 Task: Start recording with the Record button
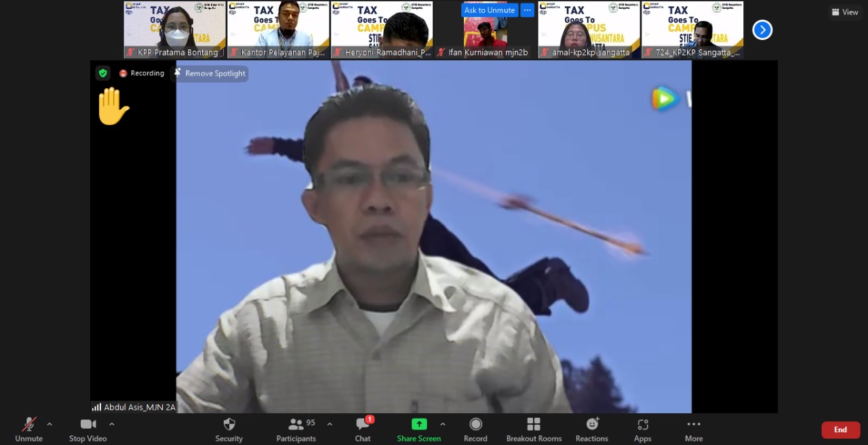[x=475, y=425]
